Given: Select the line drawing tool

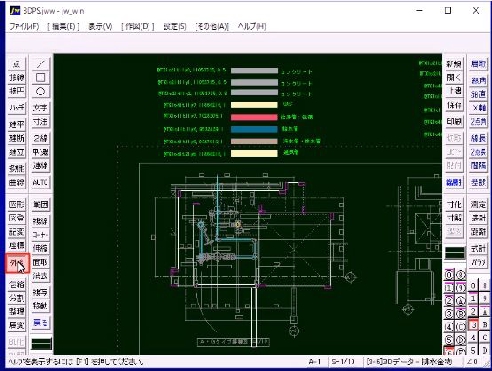Looking at the screenshot, I should click(x=40, y=63).
